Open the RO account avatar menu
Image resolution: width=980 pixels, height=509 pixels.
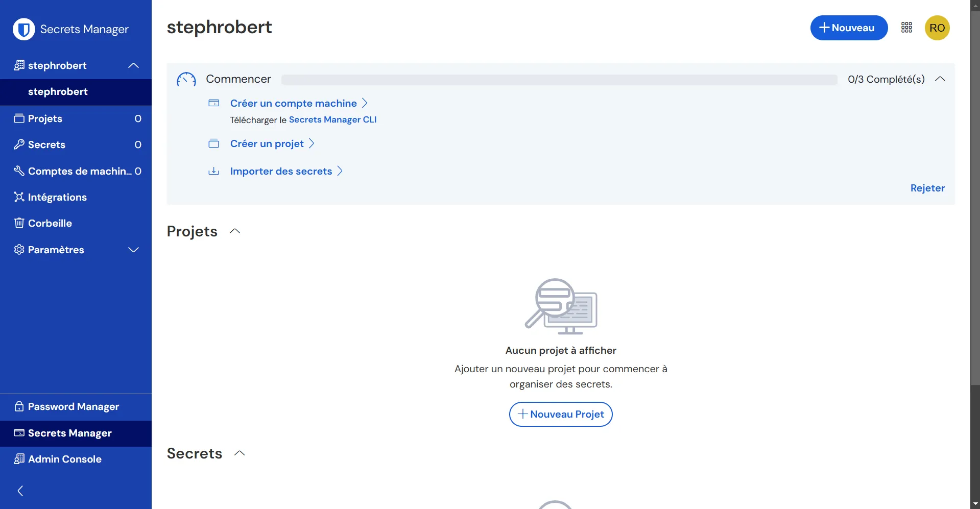coord(937,28)
